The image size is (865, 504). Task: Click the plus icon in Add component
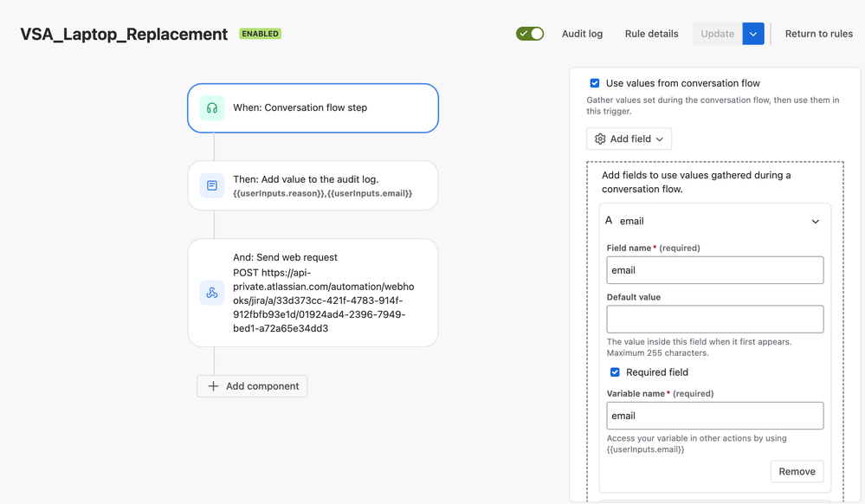[213, 386]
